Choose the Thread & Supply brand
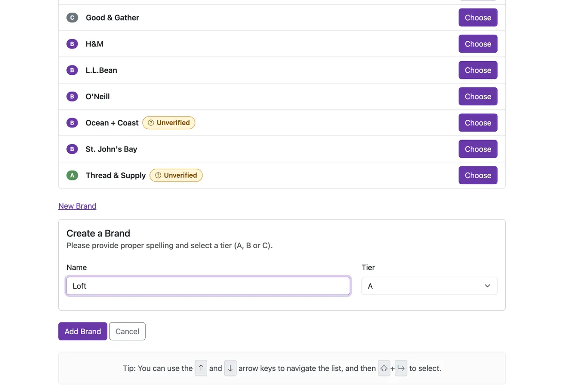 pyautogui.click(x=478, y=175)
